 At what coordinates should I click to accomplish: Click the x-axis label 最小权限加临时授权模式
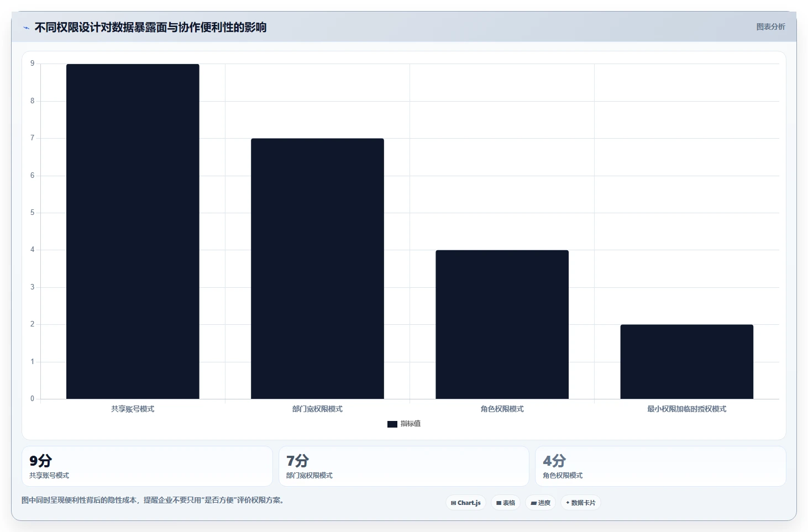point(686,409)
